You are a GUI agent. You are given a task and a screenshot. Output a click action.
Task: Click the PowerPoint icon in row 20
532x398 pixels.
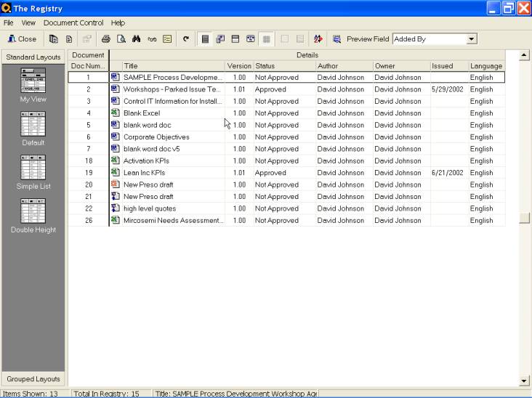point(116,184)
